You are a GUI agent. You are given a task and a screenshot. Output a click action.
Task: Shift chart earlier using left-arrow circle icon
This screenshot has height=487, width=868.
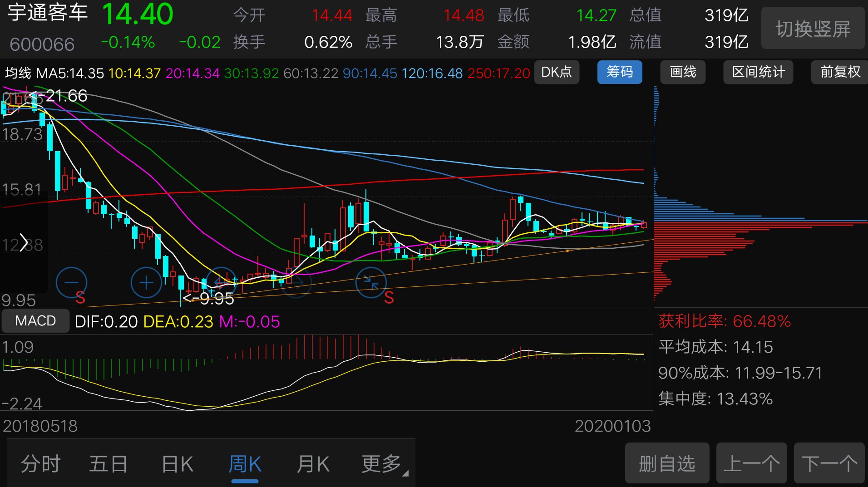221,283
